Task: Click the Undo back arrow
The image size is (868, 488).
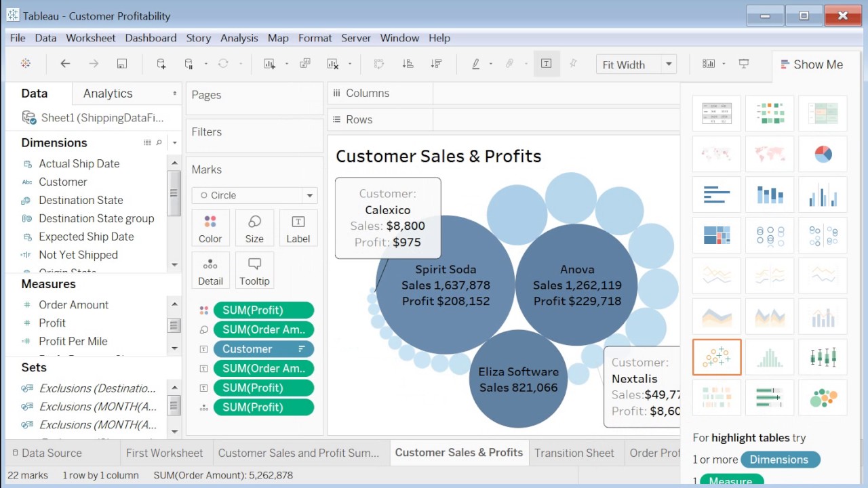Action: click(65, 64)
